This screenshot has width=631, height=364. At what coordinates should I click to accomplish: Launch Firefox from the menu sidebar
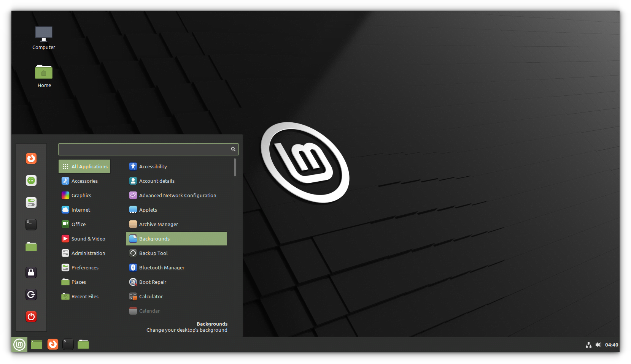pyautogui.click(x=31, y=158)
